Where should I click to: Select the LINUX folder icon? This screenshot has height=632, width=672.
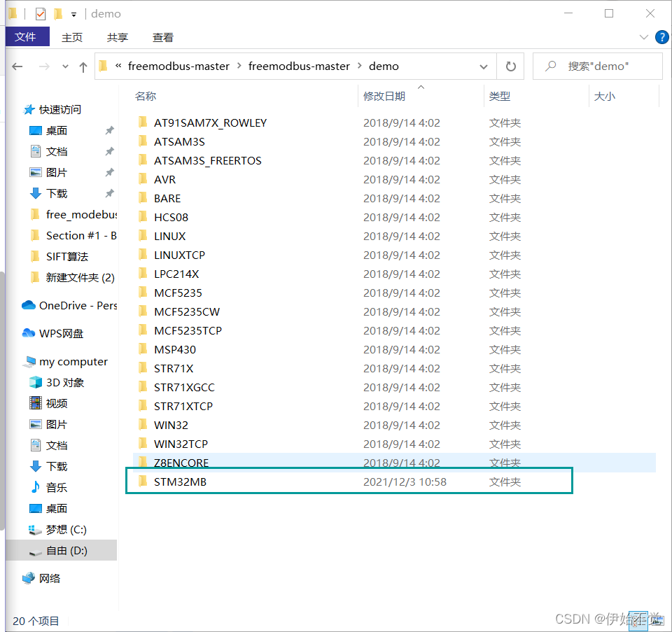click(x=143, y=236)
